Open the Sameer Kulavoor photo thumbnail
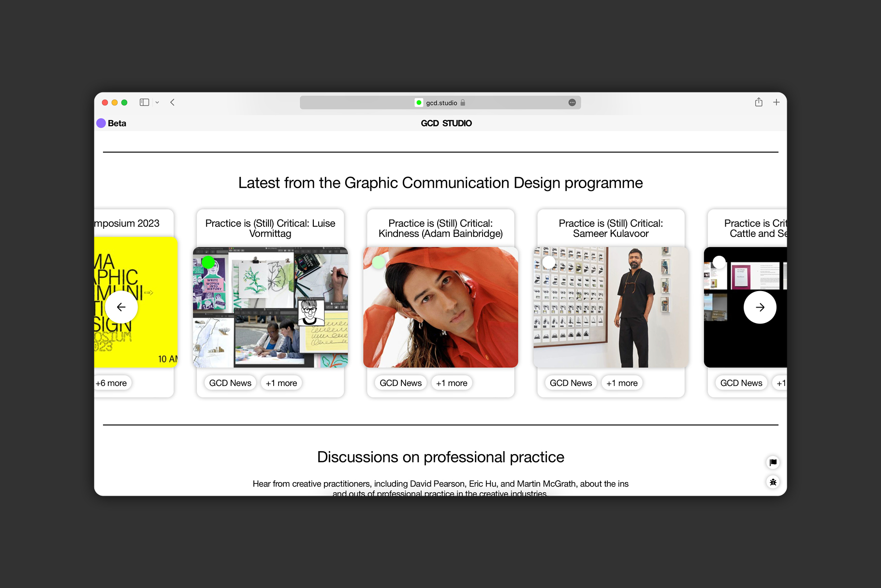The height and width of the screenshot is (588, 881). pos(611,307)
